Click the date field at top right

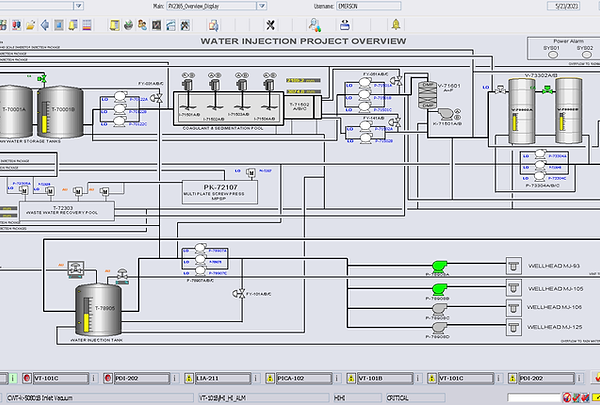point(564,6)
